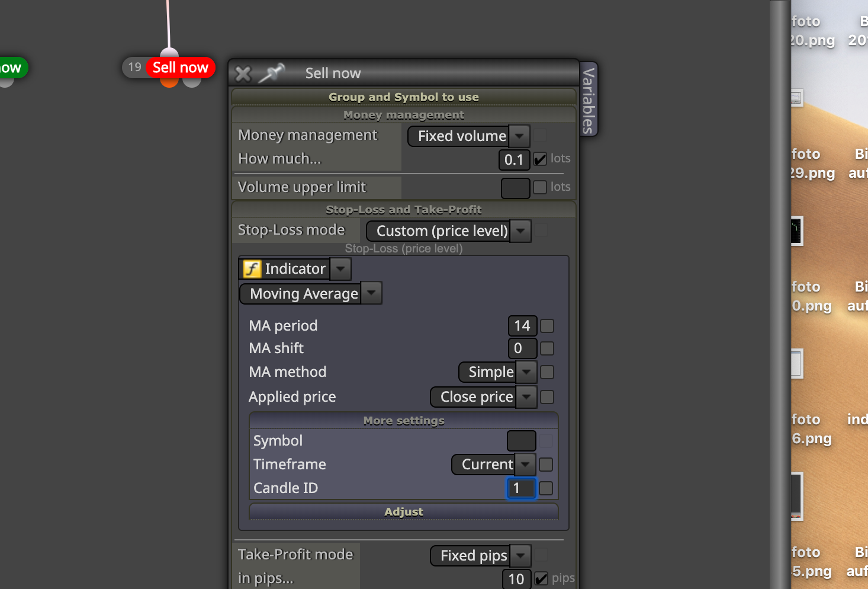
Task: Open the Take-Profit Fixed pips dropdown
Action: 480,556
